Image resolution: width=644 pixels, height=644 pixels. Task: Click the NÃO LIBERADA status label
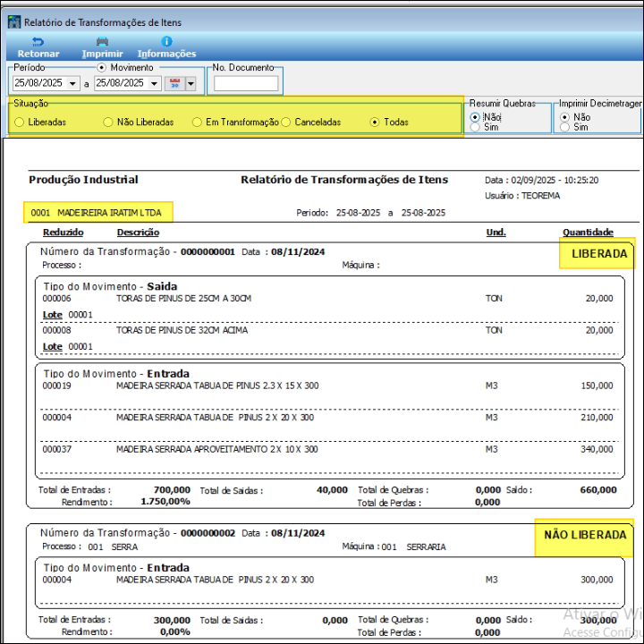point(585,535)
